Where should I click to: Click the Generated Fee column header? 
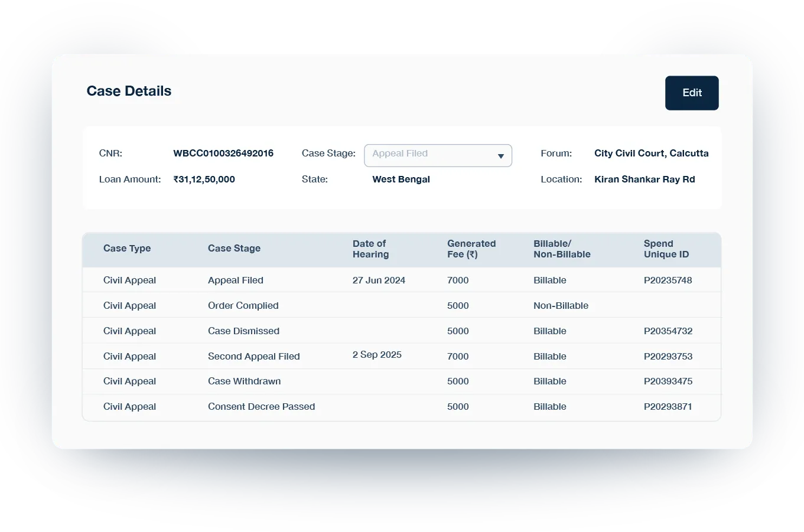click(471, 249)
